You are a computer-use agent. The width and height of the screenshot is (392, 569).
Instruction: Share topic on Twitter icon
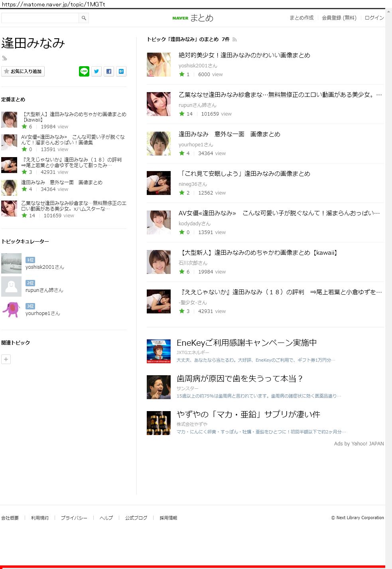click(97, 71)
